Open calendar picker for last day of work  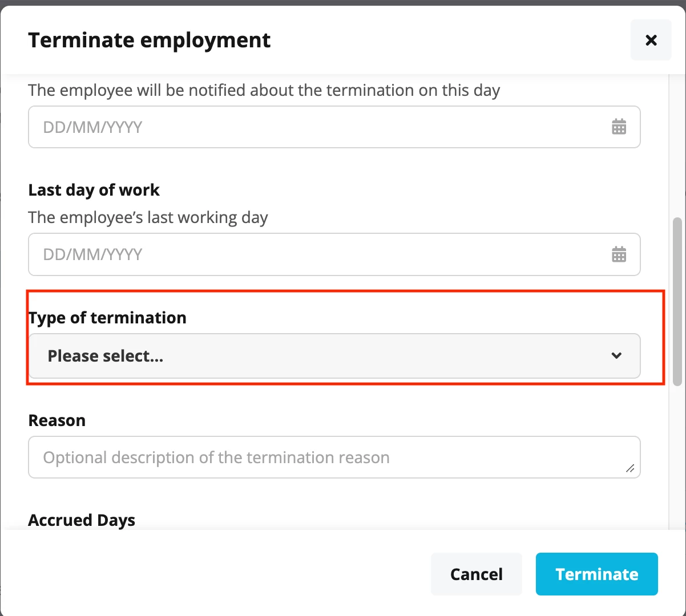(x=619, y=254)
